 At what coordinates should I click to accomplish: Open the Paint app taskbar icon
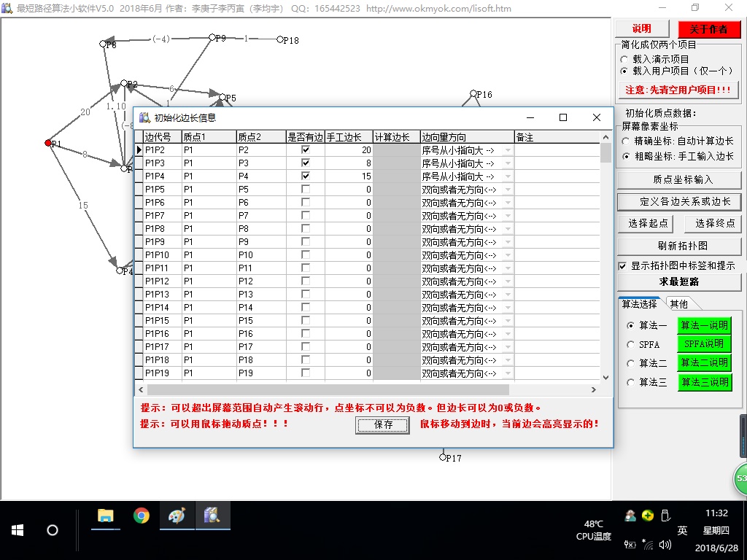coord(177,516)
